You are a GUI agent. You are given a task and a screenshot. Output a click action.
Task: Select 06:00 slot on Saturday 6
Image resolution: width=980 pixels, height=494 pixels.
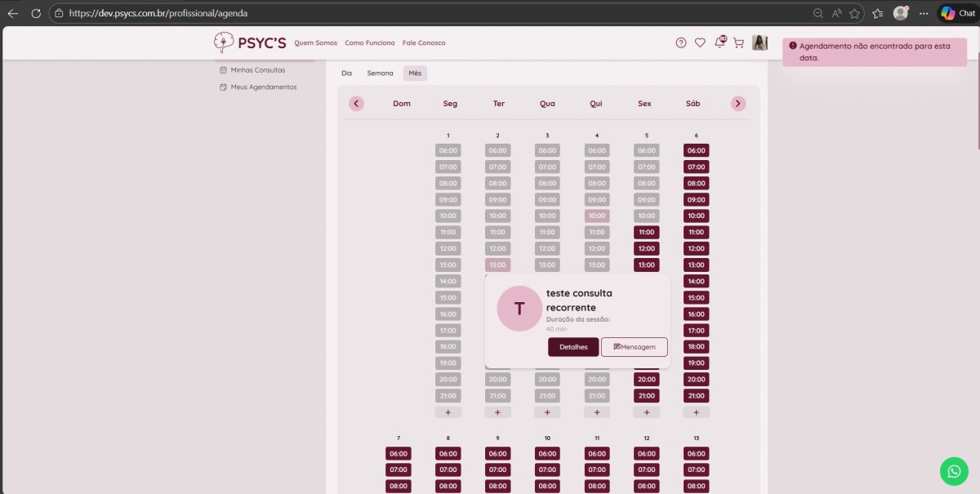pos(696,150)
